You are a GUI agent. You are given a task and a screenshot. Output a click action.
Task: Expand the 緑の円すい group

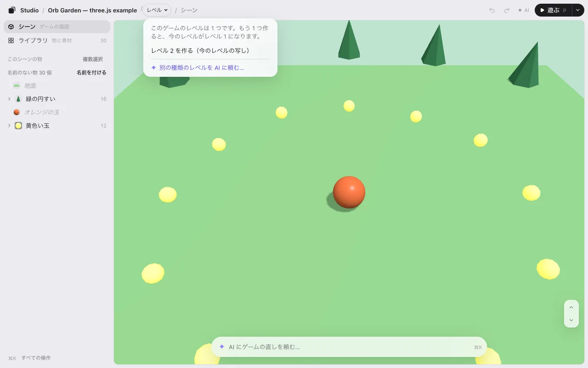coord(9,99)
